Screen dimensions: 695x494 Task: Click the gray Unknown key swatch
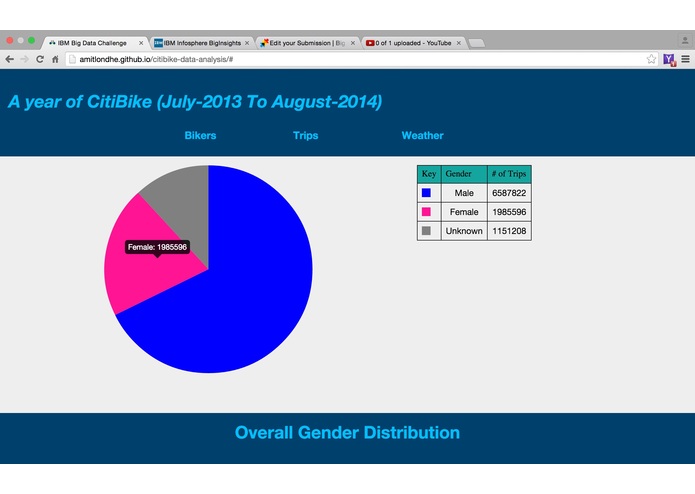coord(426,231)
